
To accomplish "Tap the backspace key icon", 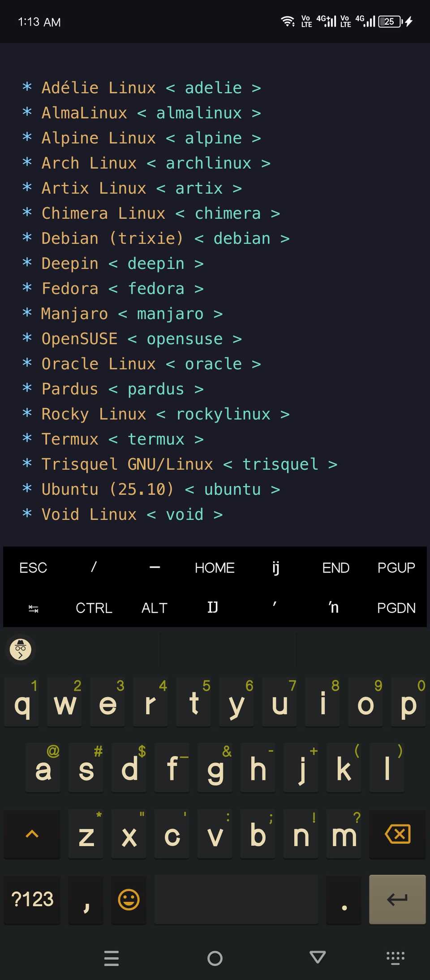I will [x=397, y=834].
